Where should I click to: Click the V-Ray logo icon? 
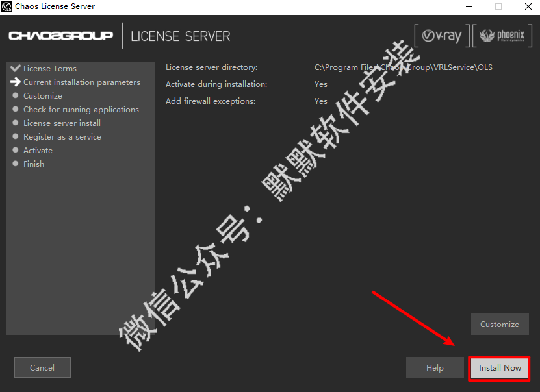442,36
